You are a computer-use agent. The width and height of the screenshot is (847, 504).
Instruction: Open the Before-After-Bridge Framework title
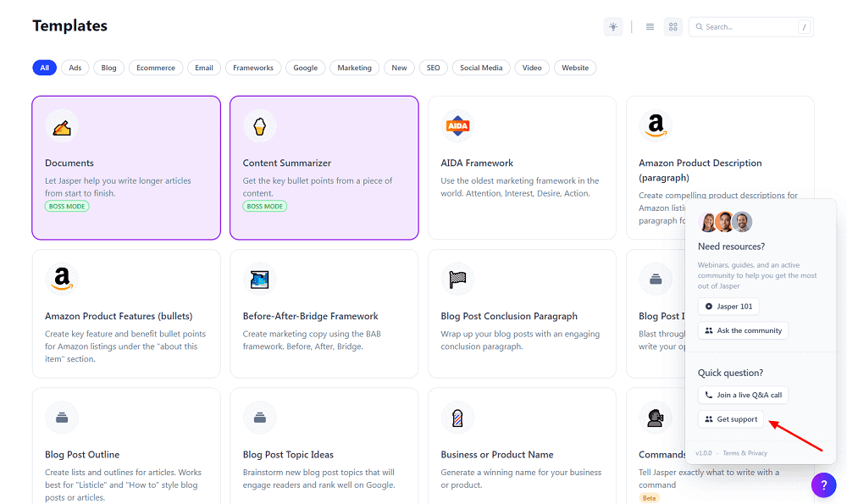(311, 316)
